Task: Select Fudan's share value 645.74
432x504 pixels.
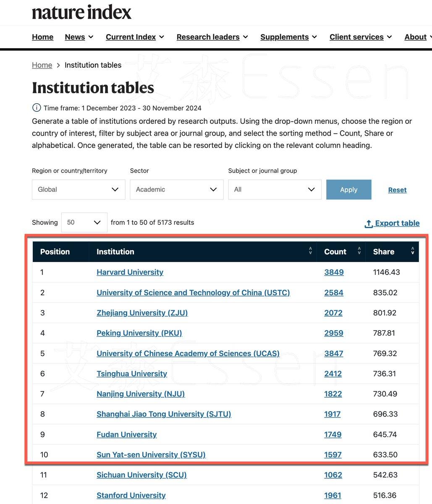Action: (385, 434)
